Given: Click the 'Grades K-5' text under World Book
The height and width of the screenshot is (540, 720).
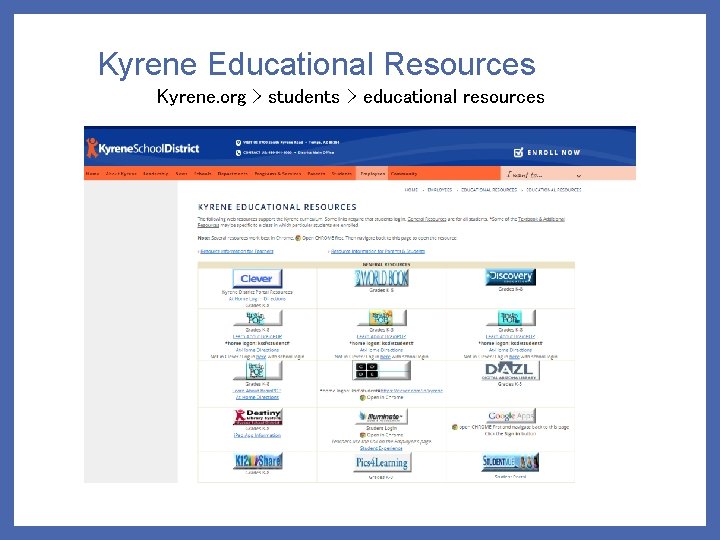Looking at the screenshot, I should click(x=381, y=291).
